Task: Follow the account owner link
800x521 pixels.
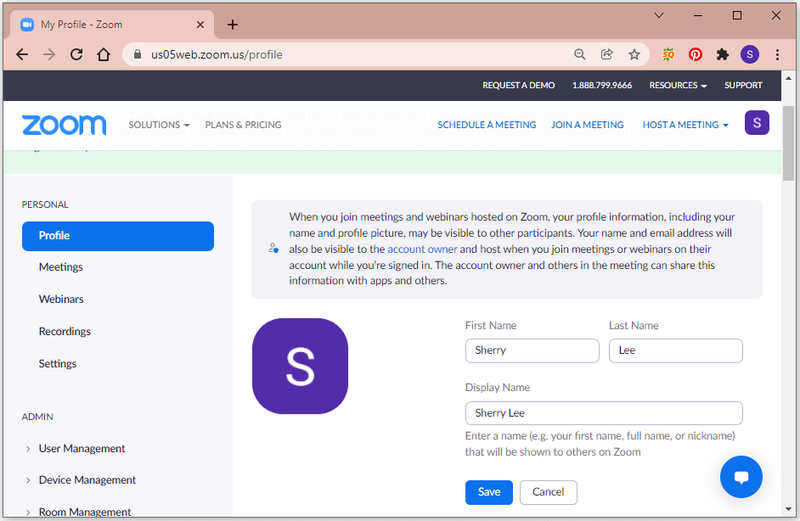Action: click(422, 249)
